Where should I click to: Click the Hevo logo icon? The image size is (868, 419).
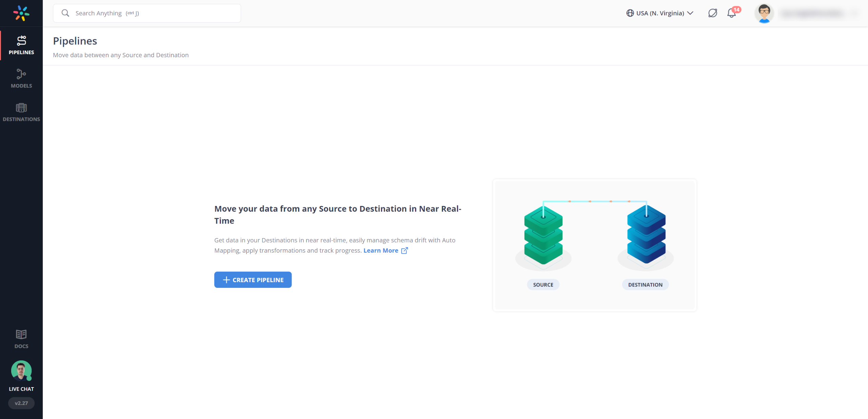click(21, 13)
